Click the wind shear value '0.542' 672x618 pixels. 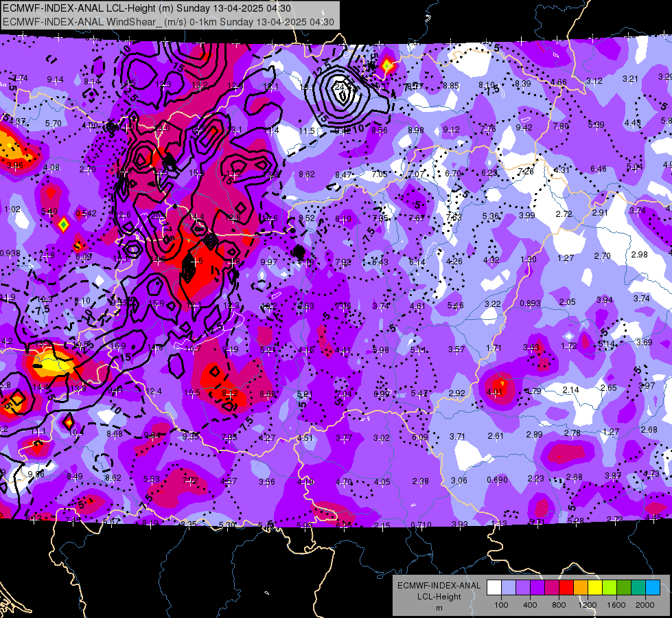tap(86, 213)
